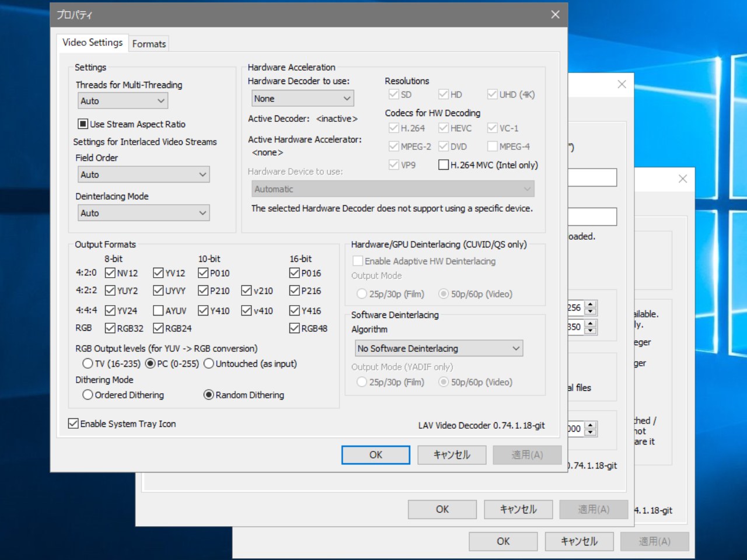Viewport: 747px width, 560px height.
Task: Toggle P210 output format
Action: pos(203,290)
